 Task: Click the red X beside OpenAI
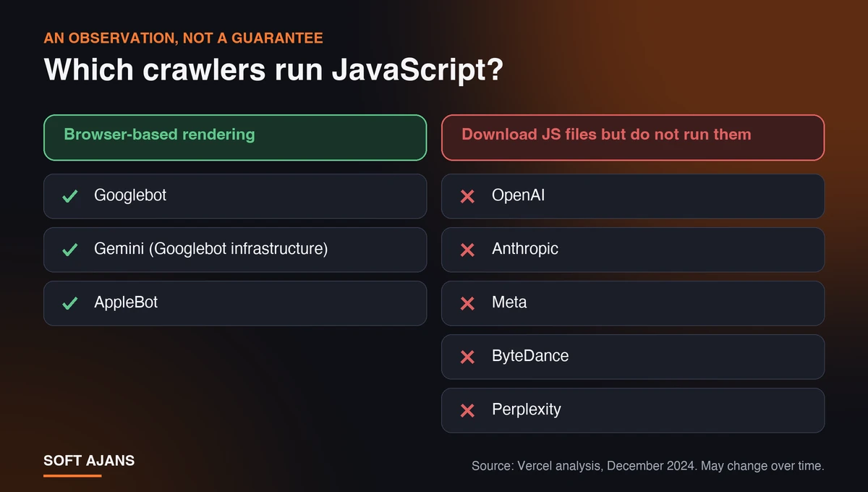pos(467,196)
